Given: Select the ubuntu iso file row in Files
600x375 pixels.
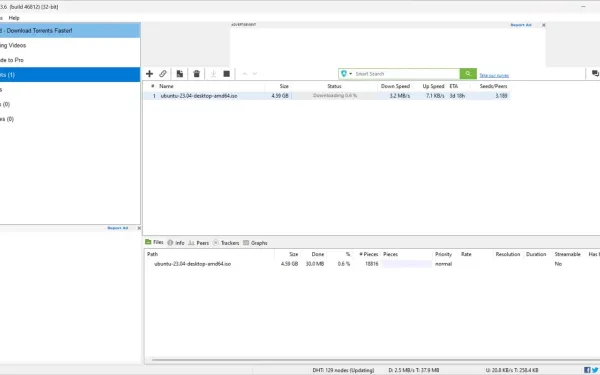Looking at the screenshot, I should (371, 264).
